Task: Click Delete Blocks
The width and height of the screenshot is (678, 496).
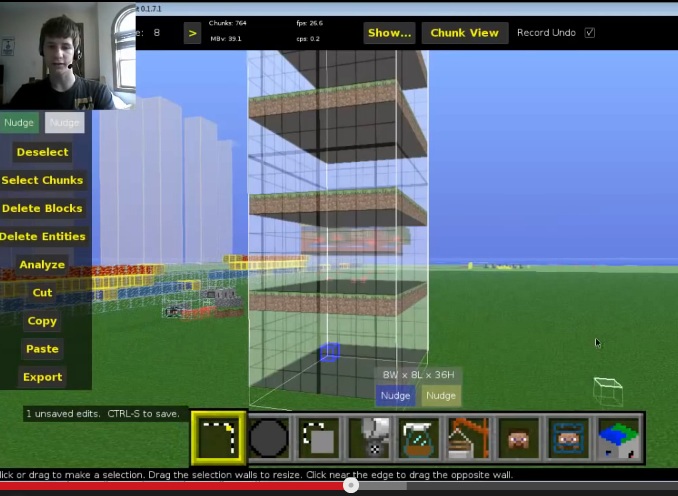Action: [x=42, y=208]
